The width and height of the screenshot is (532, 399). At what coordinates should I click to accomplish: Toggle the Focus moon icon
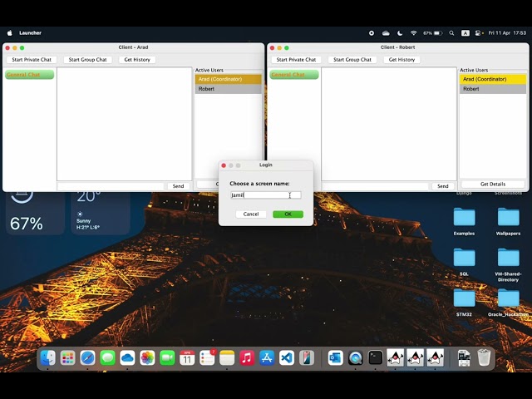click(x=400, y=33)
